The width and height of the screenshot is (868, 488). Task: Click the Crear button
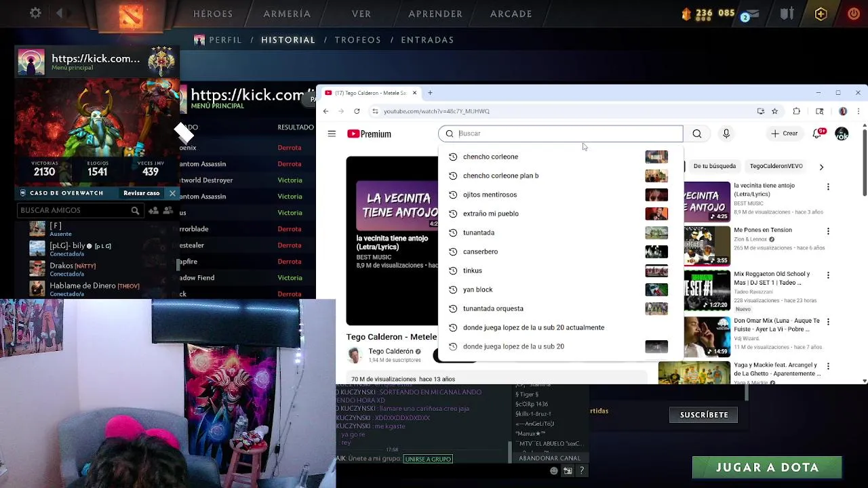coord(784,134)
